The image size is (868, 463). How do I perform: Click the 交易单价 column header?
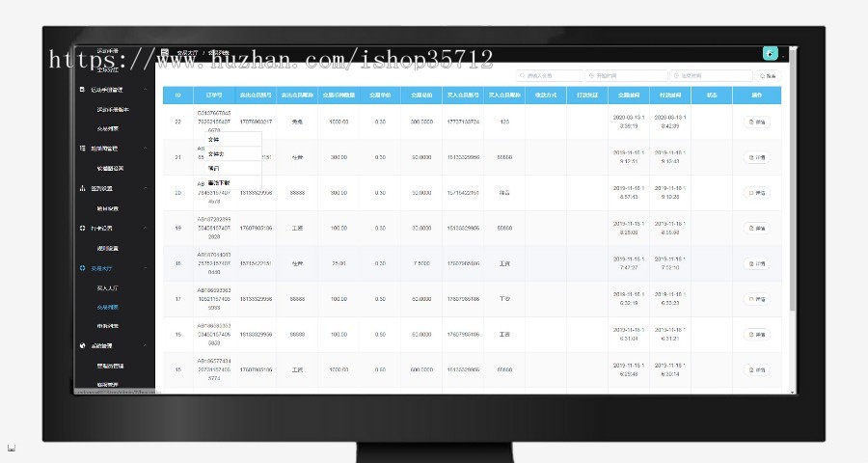[380, 95]
